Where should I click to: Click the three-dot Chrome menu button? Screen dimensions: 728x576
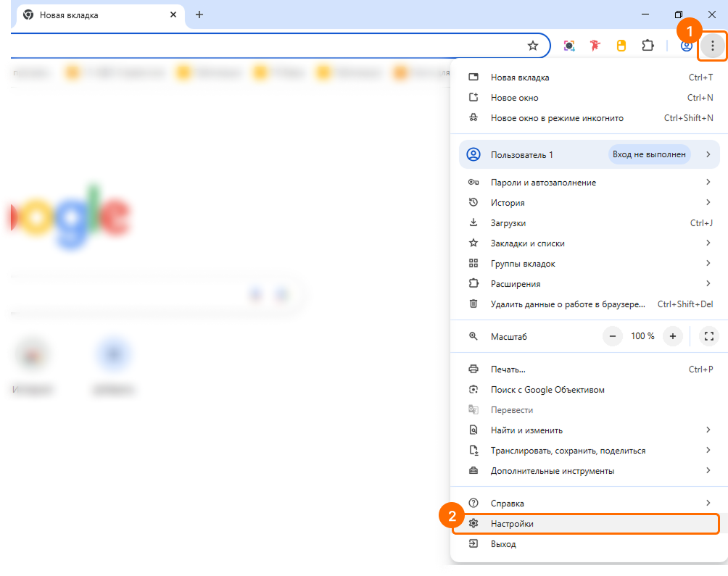tap(713, 46)
